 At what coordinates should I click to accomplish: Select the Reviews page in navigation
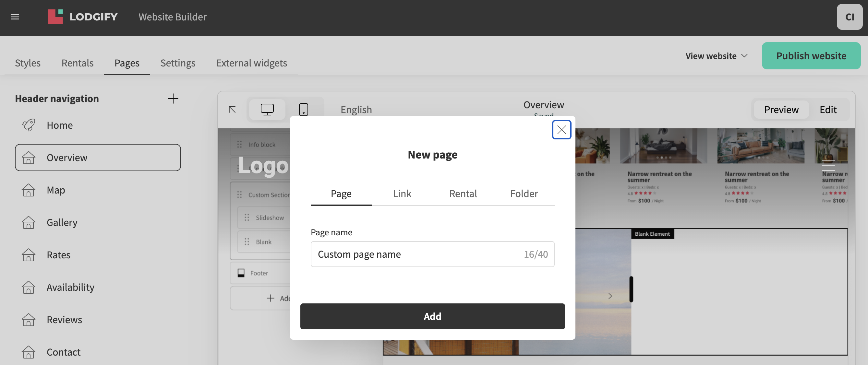coord(98,320)
